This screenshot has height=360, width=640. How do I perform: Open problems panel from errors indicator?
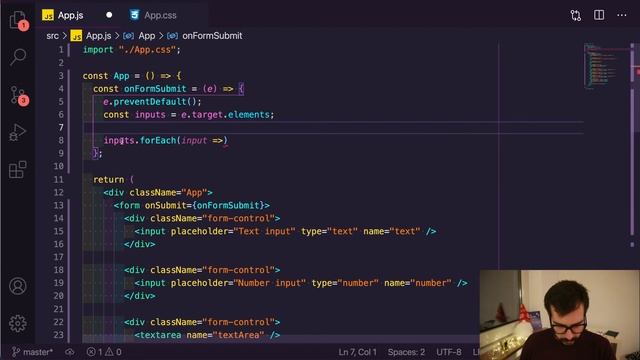104,352
